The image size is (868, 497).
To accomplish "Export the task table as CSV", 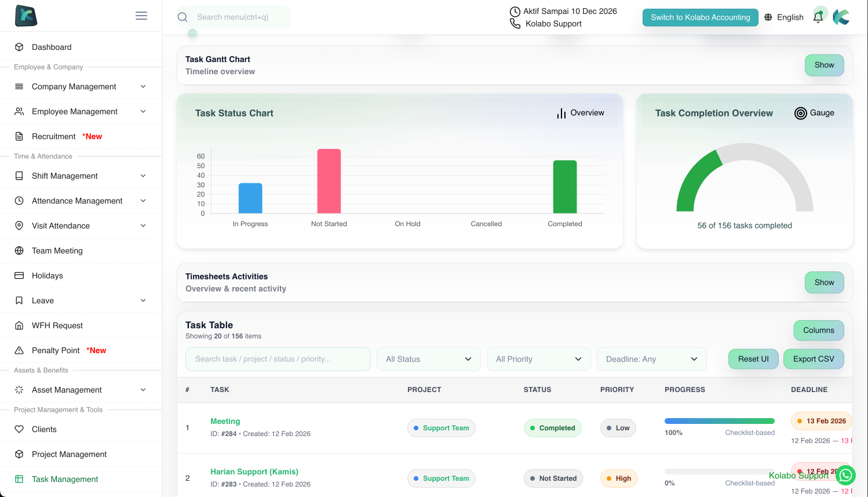I will 814,359.
